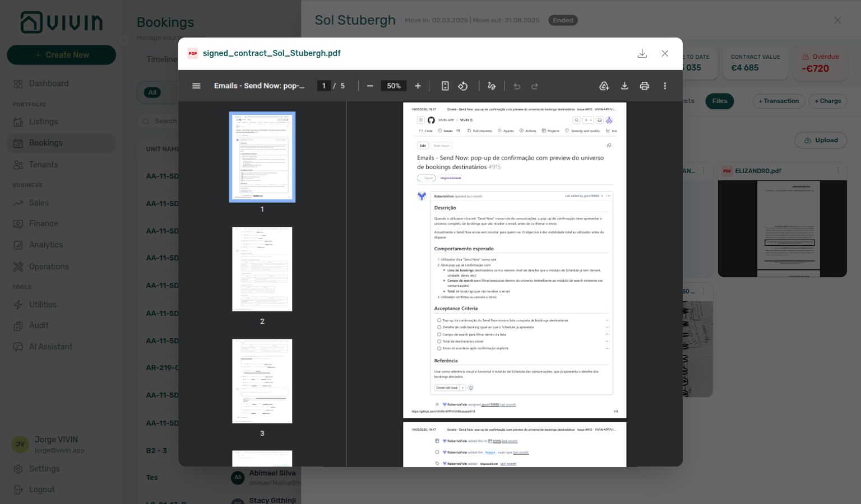Open Operations in the sidebar
The image size is (861, 504).
[61, 267]
